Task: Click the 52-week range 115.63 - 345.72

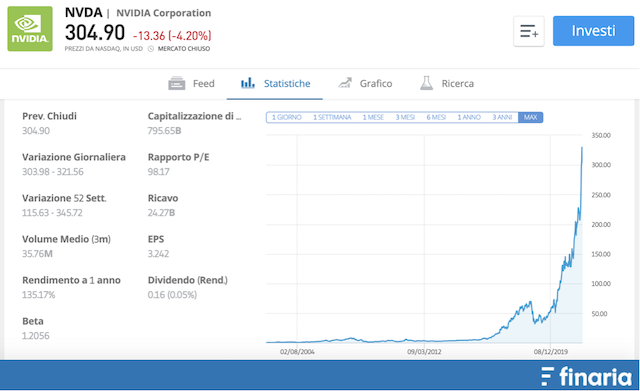Action: [52, 213]
